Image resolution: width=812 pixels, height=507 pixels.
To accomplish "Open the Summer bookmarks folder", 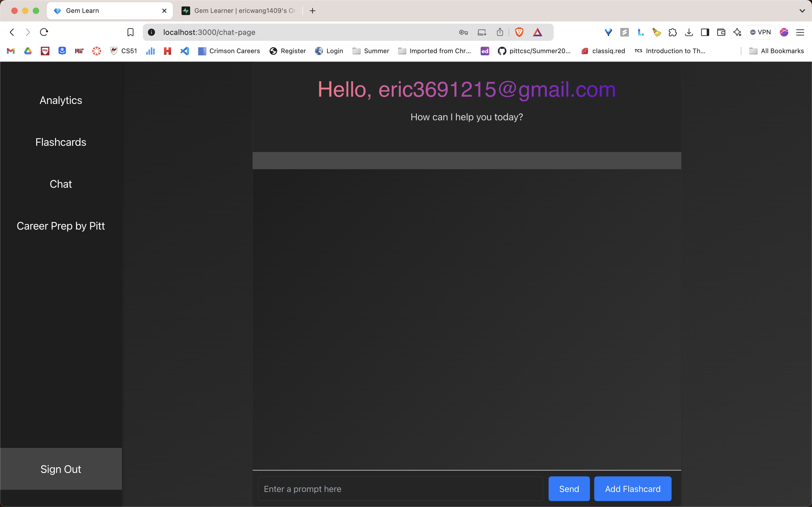I will tap(371, 51).
